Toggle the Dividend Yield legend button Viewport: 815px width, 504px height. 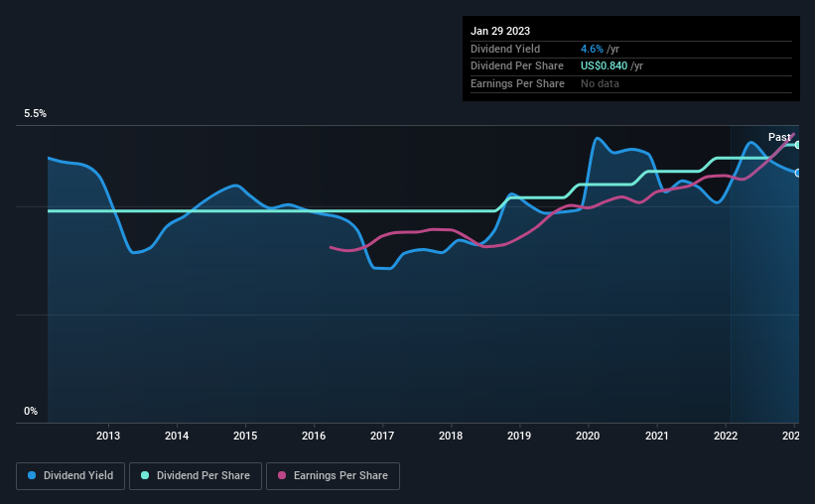click(70, 476)
